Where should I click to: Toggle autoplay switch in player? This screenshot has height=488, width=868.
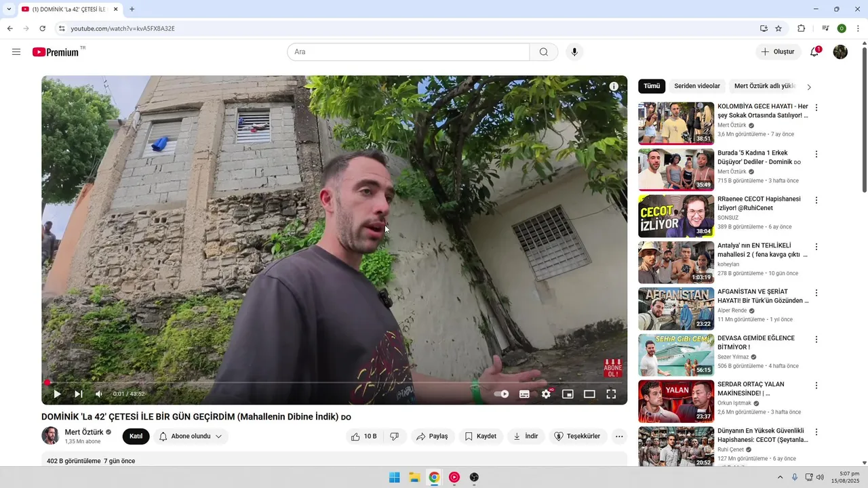tap(501, 394)
